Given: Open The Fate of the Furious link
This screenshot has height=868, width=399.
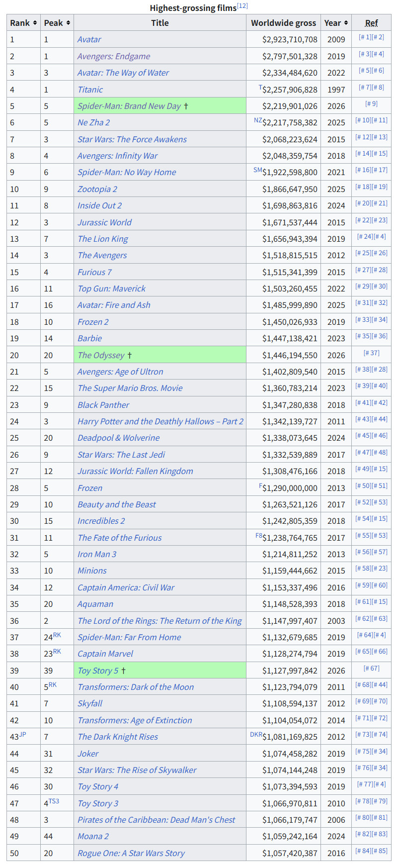Looking at the screenshot, I should [x=120, y=538].
